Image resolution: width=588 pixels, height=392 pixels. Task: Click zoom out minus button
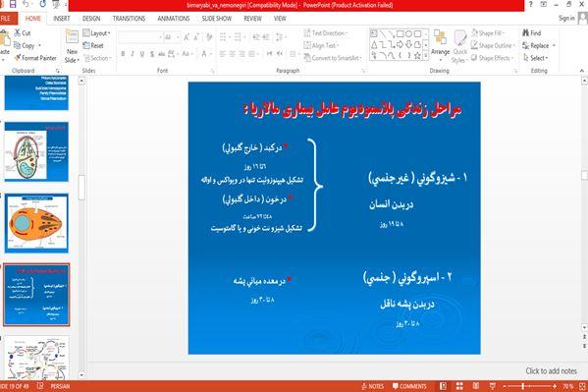point(505,386)
